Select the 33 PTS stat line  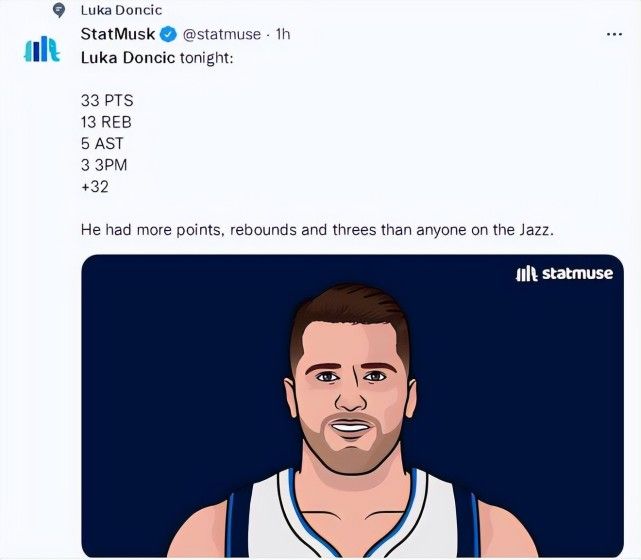(x=106, y=101)
